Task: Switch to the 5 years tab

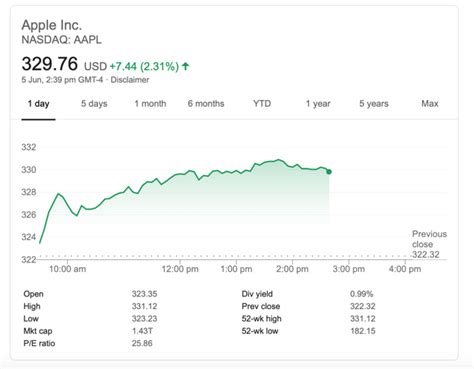Action: 374,104
